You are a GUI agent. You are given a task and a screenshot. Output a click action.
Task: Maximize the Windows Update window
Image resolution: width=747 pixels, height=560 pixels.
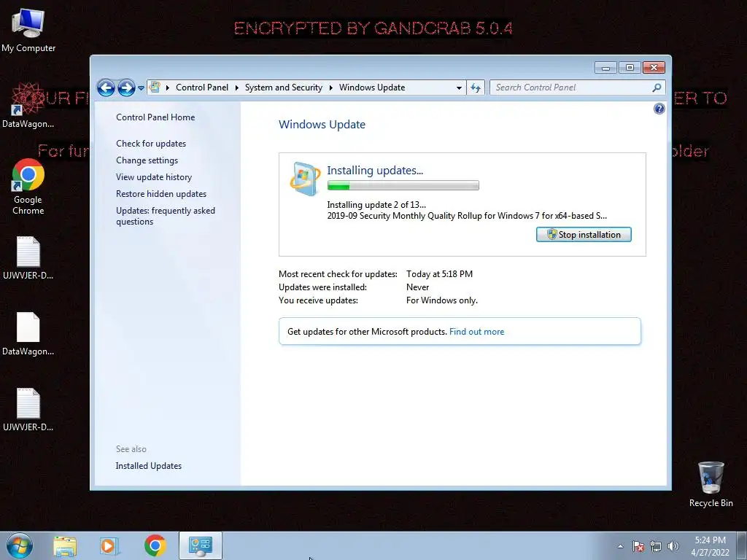(630, 68)
